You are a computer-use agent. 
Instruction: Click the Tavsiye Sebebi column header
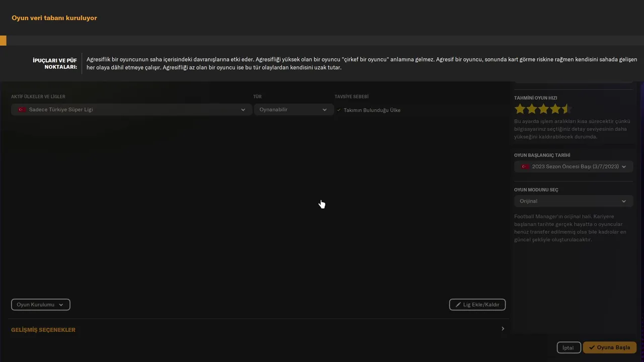coord(352,97)
